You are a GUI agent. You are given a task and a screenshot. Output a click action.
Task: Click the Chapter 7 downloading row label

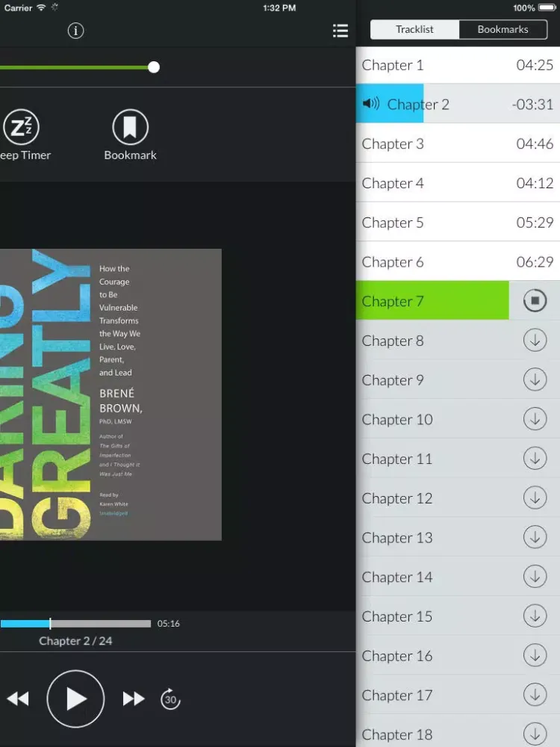tap(393, 301)
